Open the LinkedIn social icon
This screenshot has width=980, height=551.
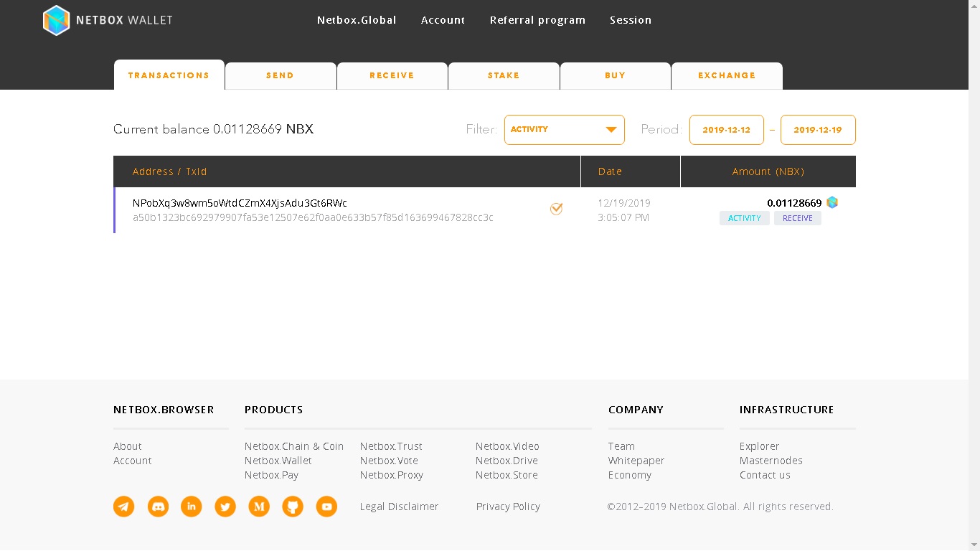192,507
